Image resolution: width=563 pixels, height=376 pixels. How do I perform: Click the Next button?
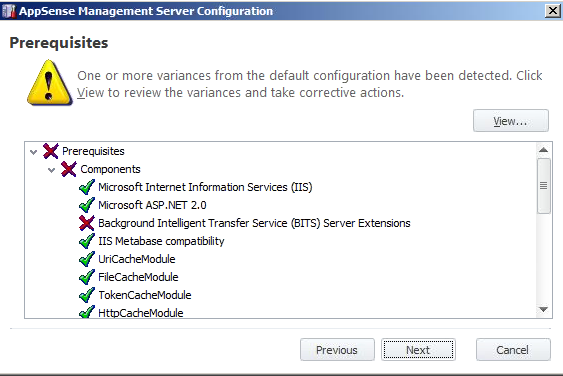click(418, 349)
